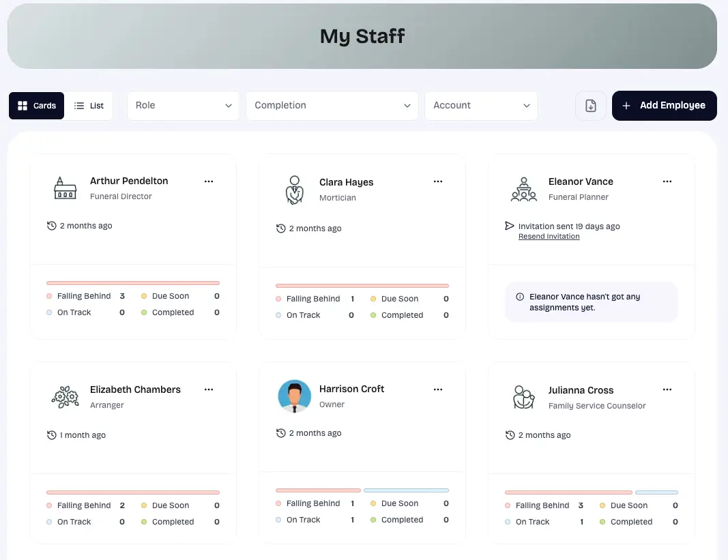Click On Track on Elizabeth Chambers' card
Image resolution: width=728 pixels, height=560 pixels.
[74, 521]
